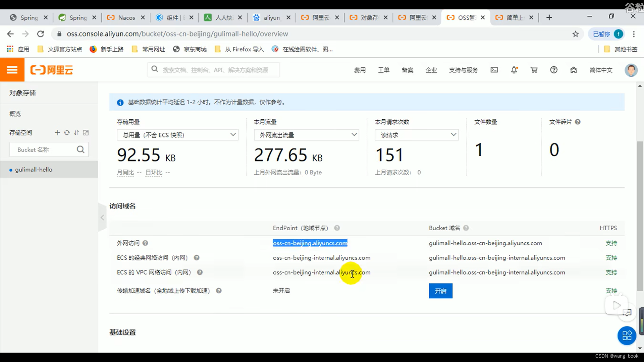Switch to the Nacos tab
Screen dimensions: 644x362
(x=126, y=17)
